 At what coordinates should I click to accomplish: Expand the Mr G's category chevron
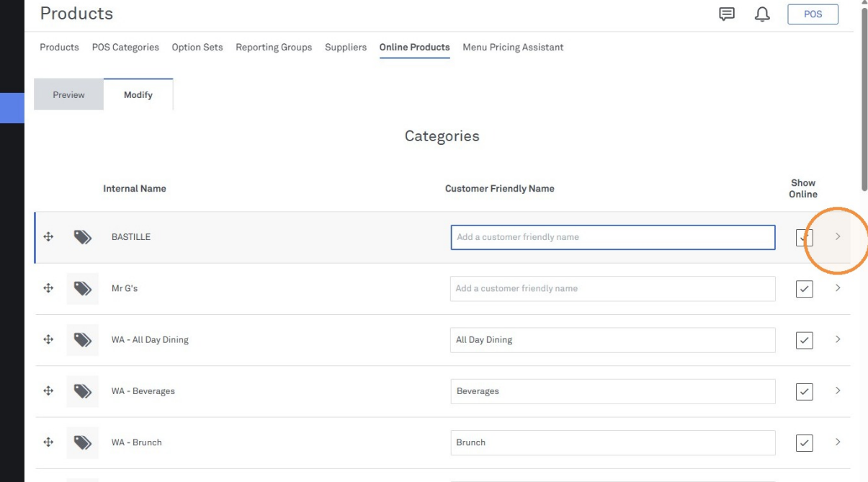click(838, 287)
